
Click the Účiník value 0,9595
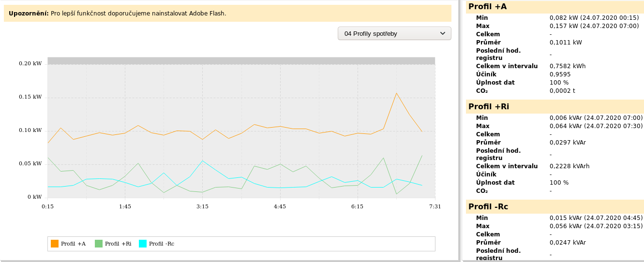(560, 74)
